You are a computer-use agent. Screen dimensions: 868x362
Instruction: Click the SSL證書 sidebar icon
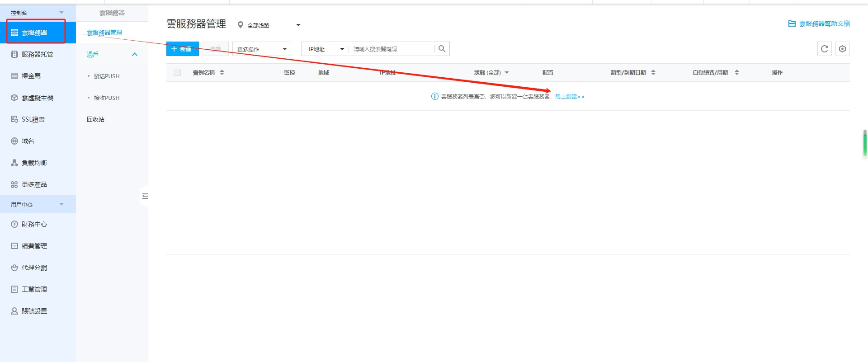[x=14, y=119]
